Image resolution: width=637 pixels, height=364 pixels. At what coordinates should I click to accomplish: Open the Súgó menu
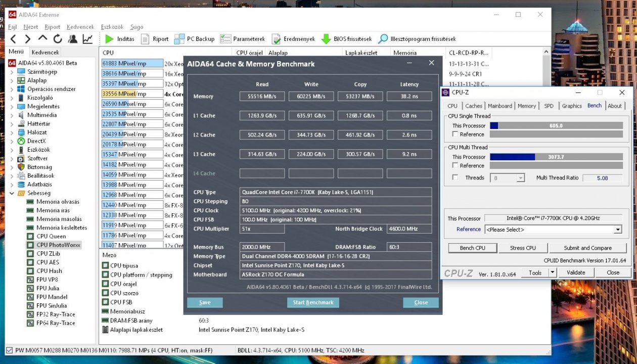[x=136, y=27]
